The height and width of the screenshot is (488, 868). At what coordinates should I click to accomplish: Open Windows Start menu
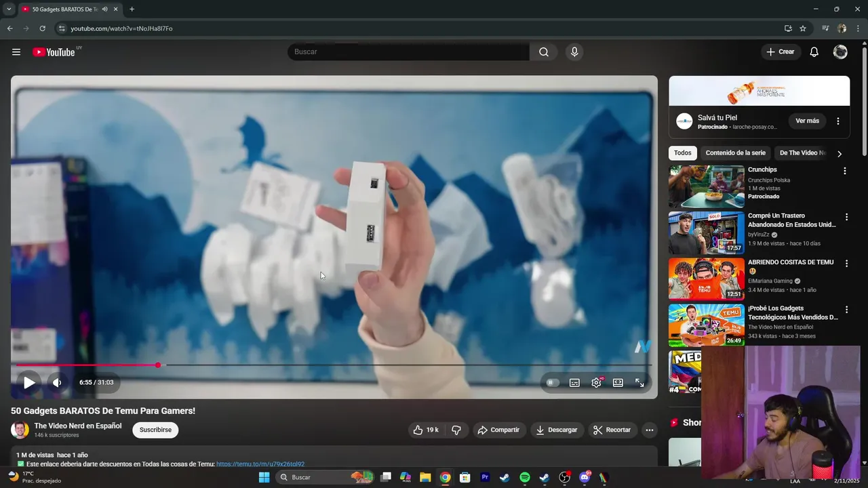[x=264, y=477]
